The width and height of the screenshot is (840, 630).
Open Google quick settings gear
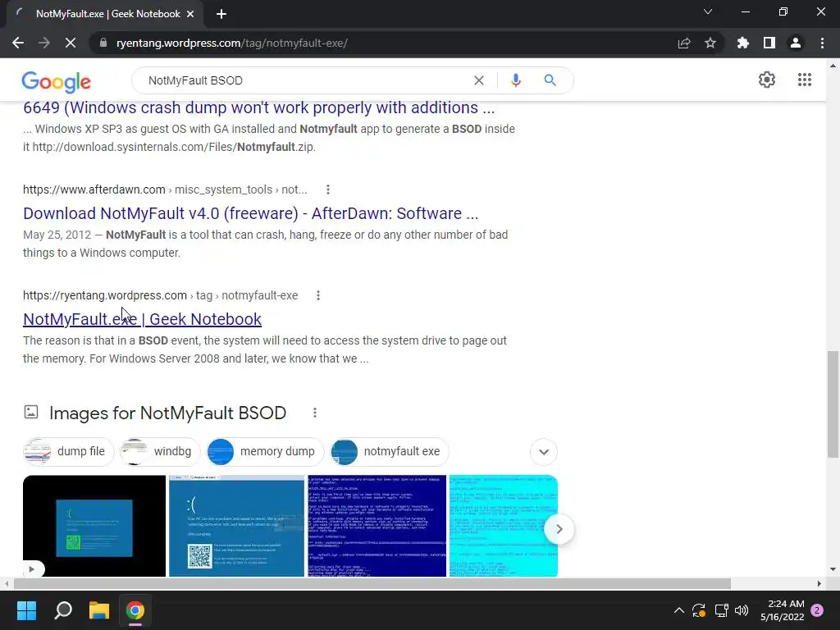tap(767, 80)
